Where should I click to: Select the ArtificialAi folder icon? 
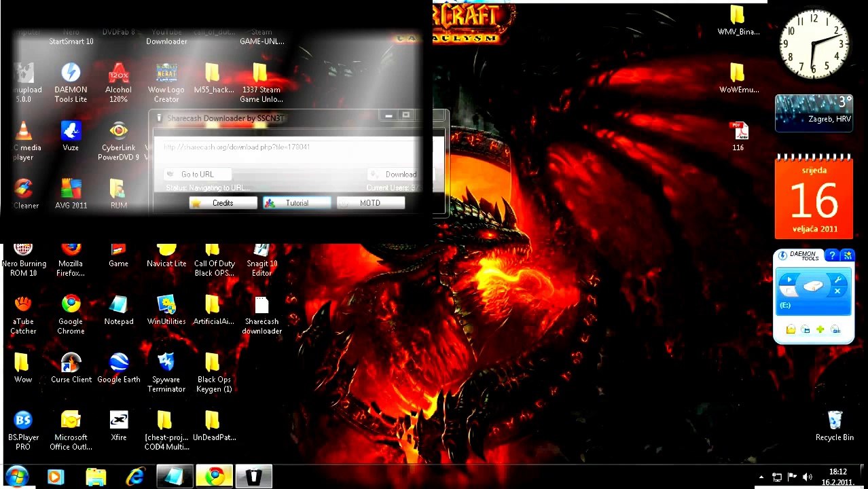click(x=213, y=310)
